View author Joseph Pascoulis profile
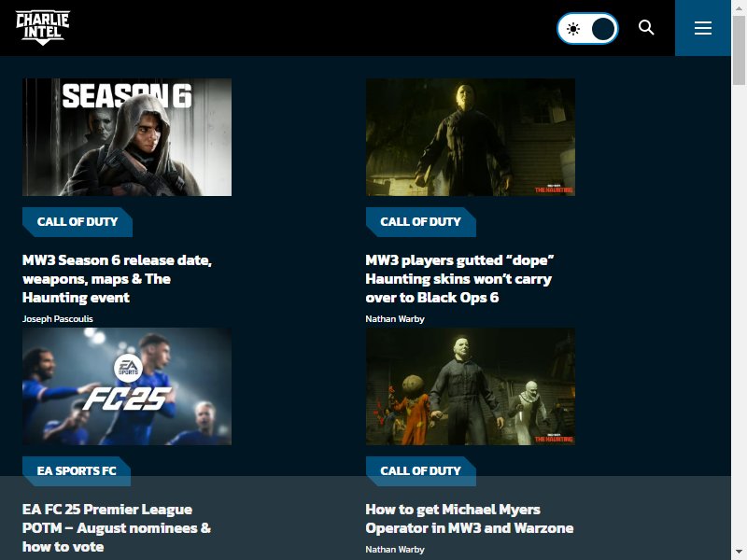The image size is (747, 560). (x=58, y=318)
